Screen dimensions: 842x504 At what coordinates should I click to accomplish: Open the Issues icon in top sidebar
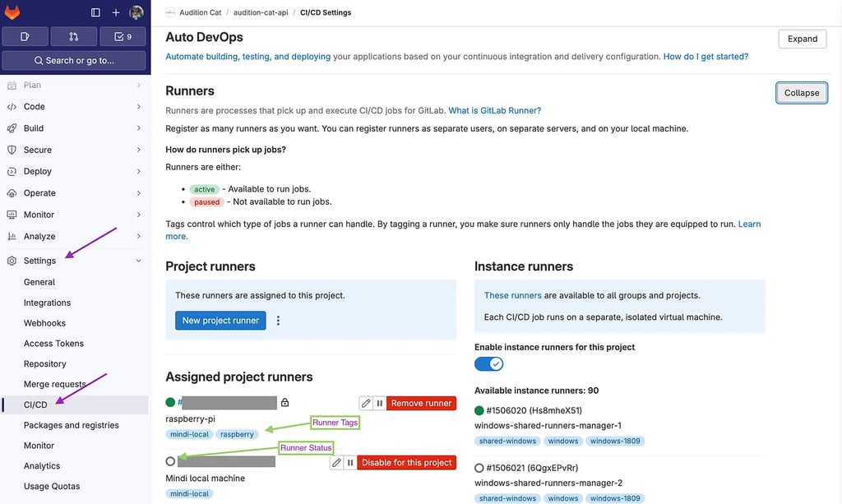25,36
